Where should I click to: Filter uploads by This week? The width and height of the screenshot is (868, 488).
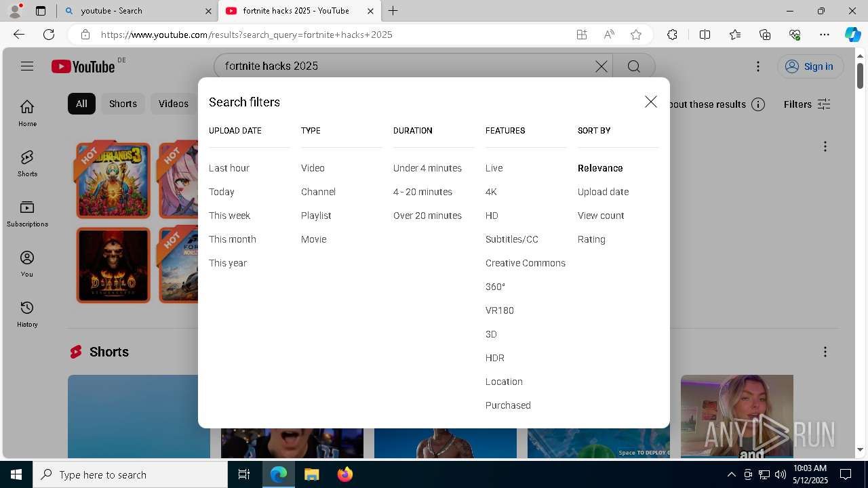(229, 216)
